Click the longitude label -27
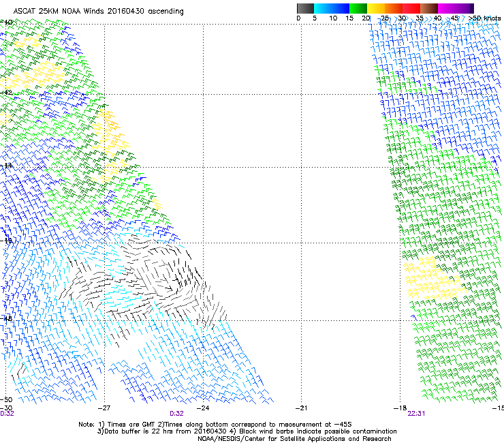504x443 pixels. 104,408
